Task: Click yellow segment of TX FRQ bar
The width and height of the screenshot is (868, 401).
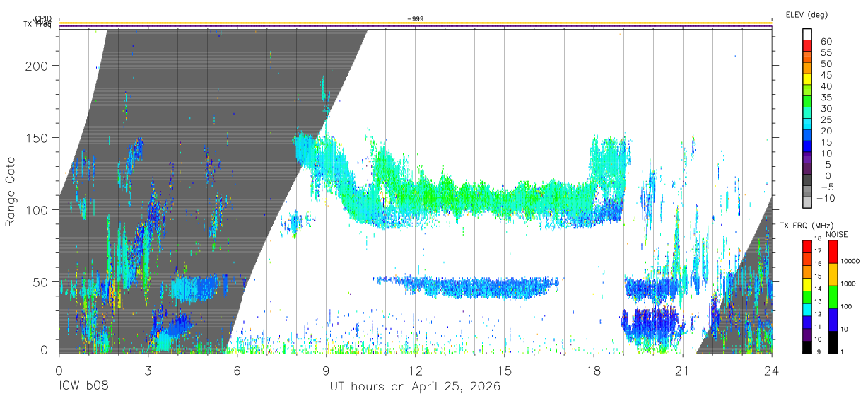Action: tap(807, 284)
